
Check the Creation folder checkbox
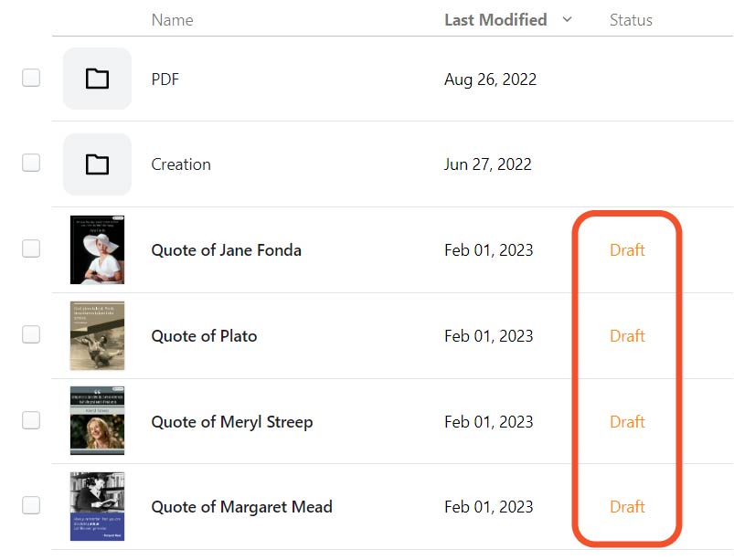pyautogui.click(x=31, y=163)
